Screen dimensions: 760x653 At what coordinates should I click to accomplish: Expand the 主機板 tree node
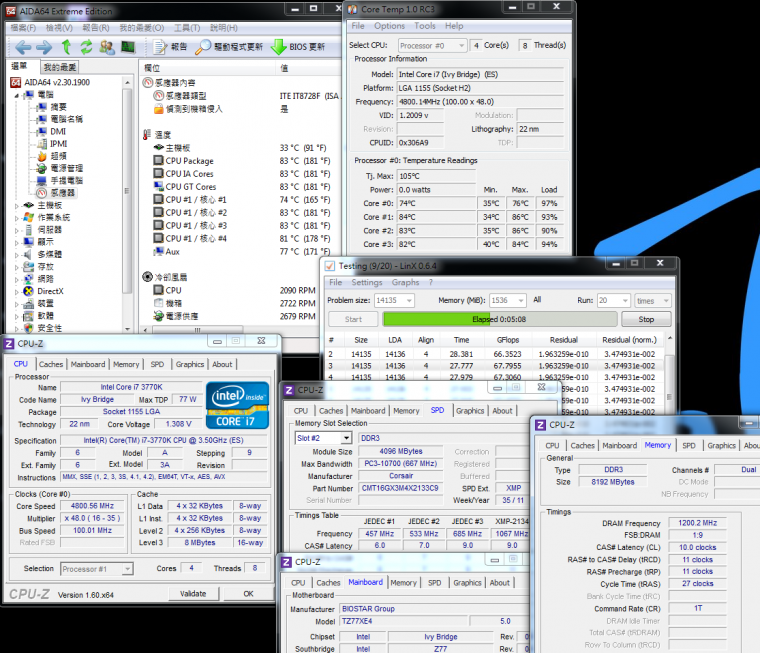coord(17,205)
